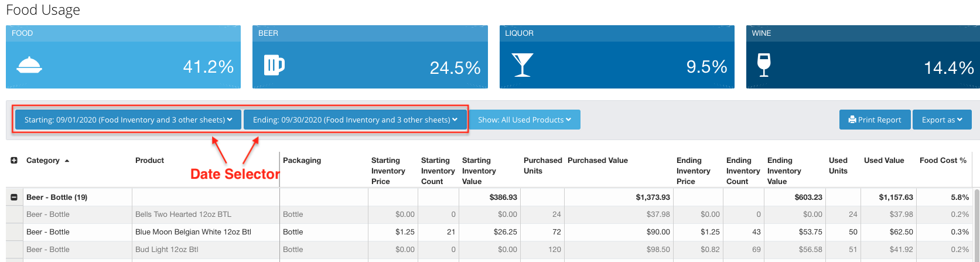
Task: Click the food dome icon in FOOD card
Action: click(x=29, y=64)
